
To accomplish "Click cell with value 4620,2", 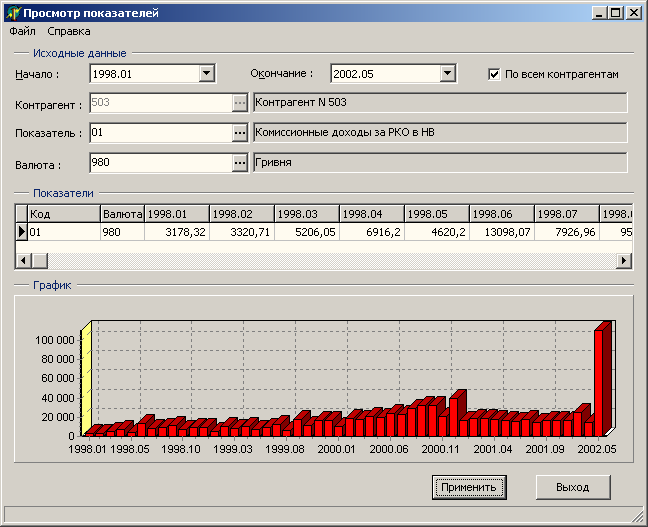I will (x=437, y=232).
